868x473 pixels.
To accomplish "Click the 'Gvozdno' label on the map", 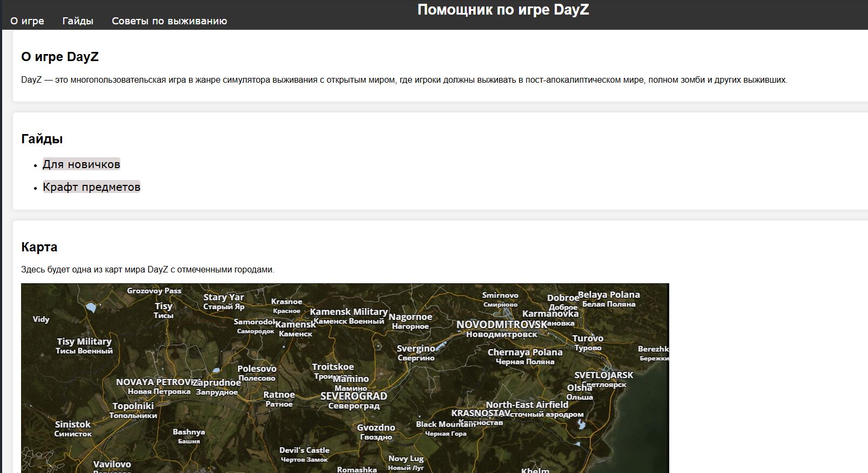I will click(376, 427).
